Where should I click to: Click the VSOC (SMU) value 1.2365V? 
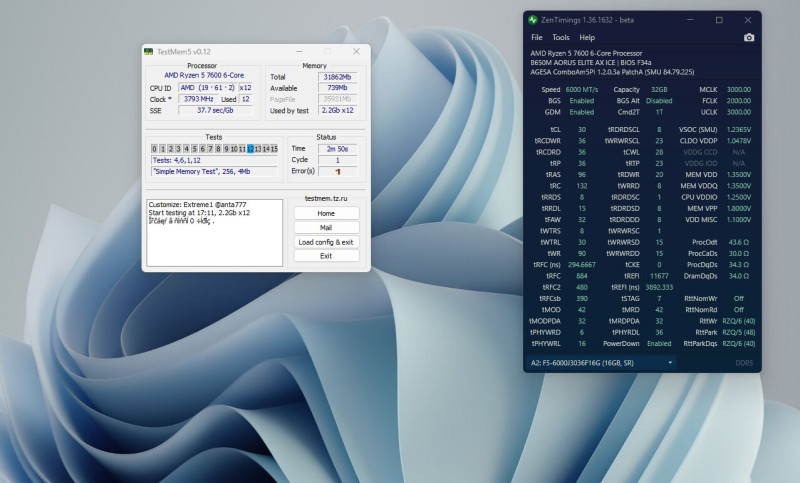pos(738,130)
